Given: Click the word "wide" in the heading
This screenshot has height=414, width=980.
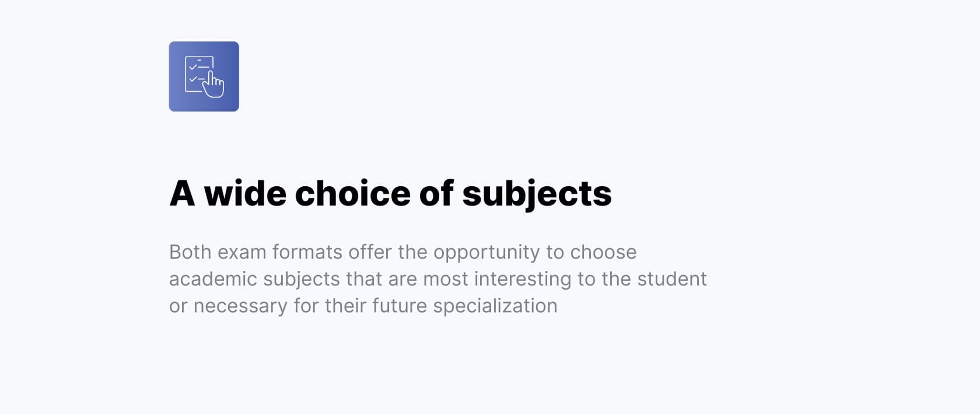Looking at the screenshot, I should click(245, 193).
